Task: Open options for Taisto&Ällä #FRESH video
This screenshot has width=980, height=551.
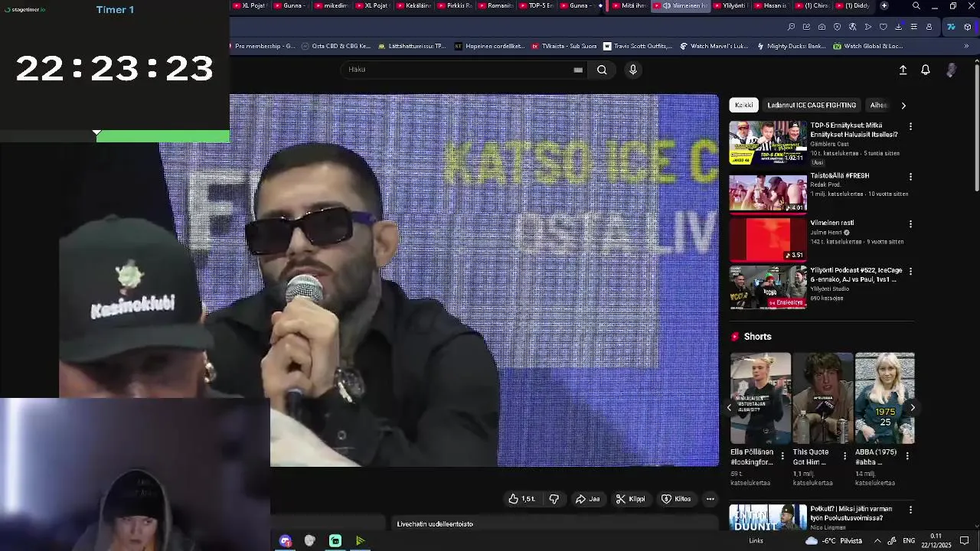Action: (910, 177)
